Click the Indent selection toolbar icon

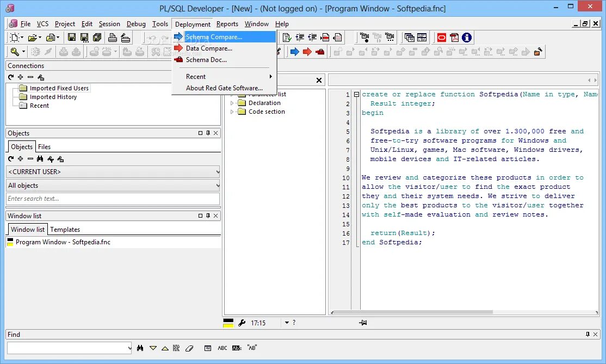tap(300, 38)
